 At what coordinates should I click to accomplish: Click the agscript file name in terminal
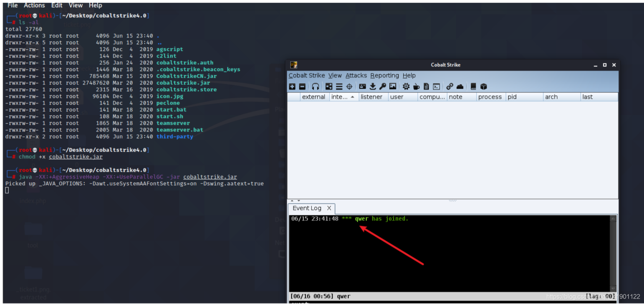point(169,50)
